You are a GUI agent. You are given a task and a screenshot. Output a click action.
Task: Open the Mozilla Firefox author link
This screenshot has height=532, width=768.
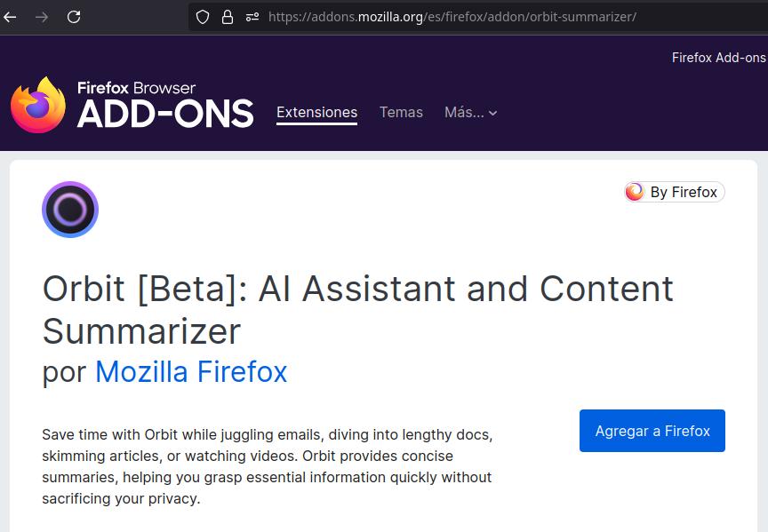tap(191, 371)
